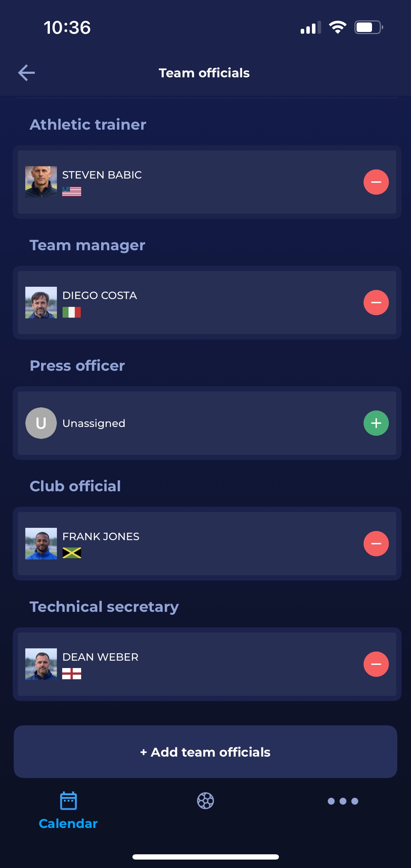This screenshot has height=868, width=411.
Task: Tap the Unassigned press officer row
Action: (207, 423)
